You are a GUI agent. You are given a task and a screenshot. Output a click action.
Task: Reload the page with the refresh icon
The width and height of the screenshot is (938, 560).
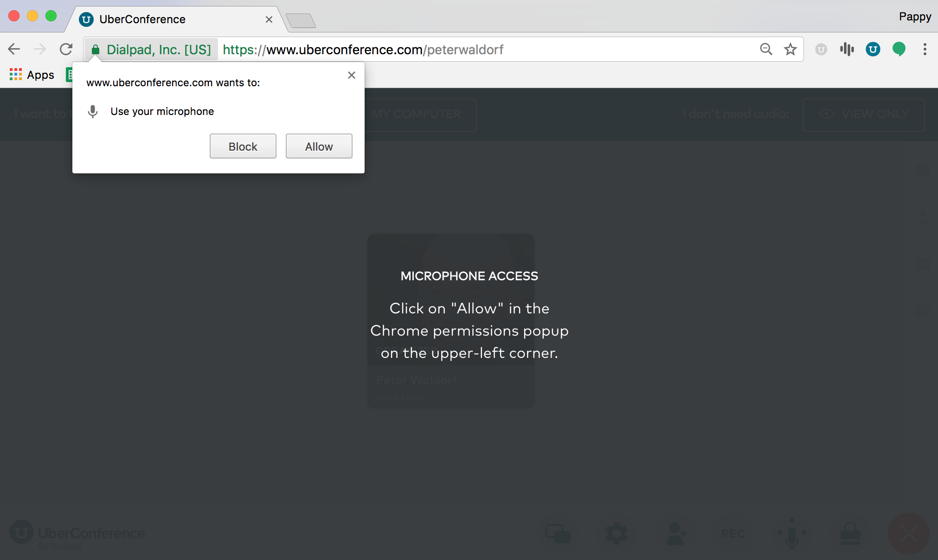(x=66, y=49)
